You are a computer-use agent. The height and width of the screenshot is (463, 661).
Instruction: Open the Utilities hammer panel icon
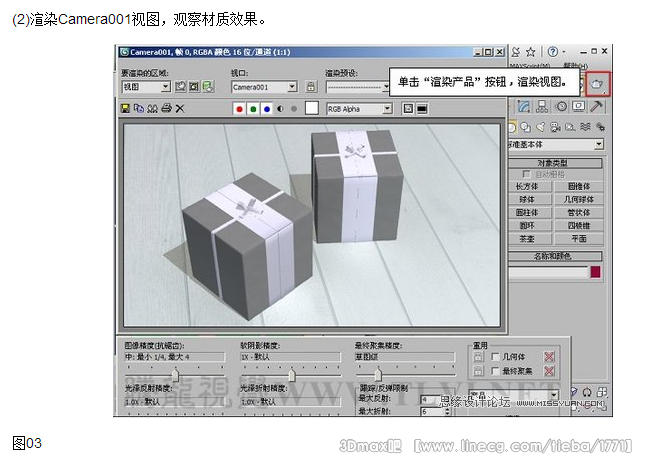(596, 106)
